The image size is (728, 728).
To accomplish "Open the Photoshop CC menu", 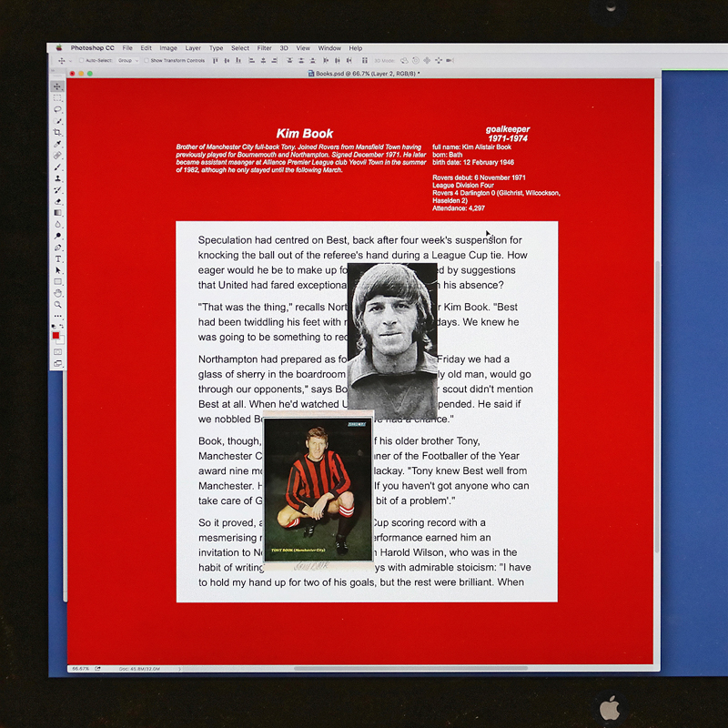I will 93,48.
